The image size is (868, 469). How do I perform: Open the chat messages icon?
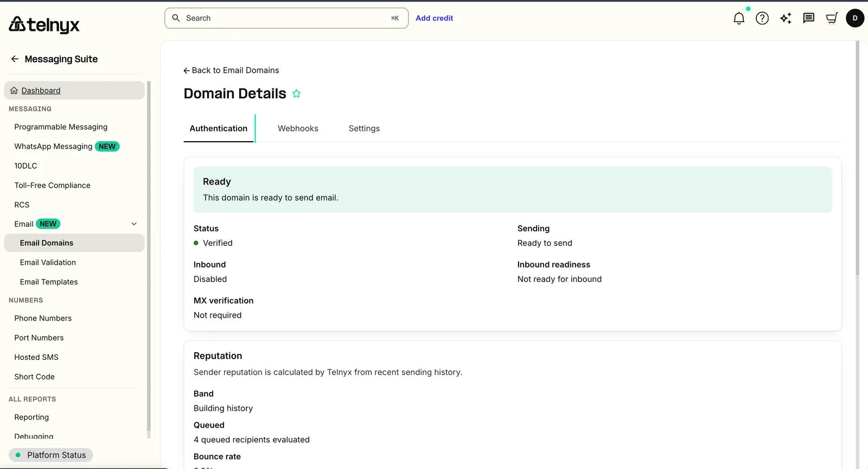pos(809,18)
